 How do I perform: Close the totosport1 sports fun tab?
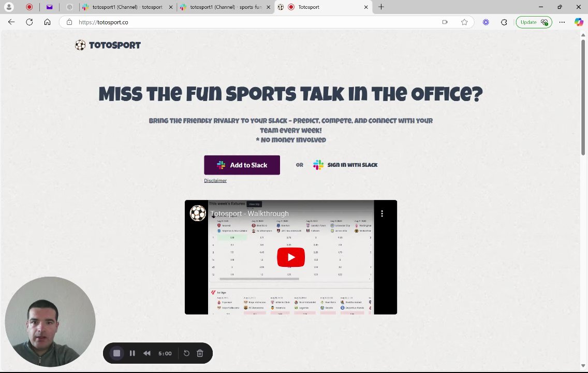[268, 7]
